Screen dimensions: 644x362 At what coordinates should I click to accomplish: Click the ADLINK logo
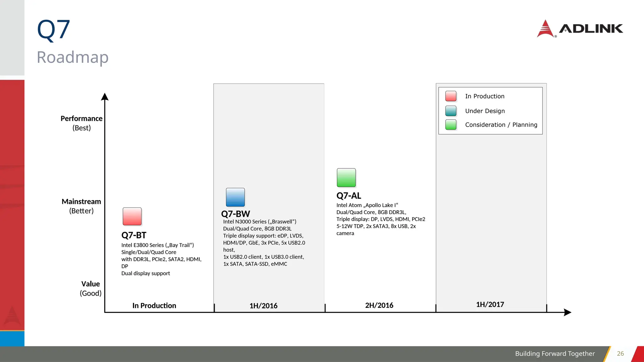(x=580, y=29)
